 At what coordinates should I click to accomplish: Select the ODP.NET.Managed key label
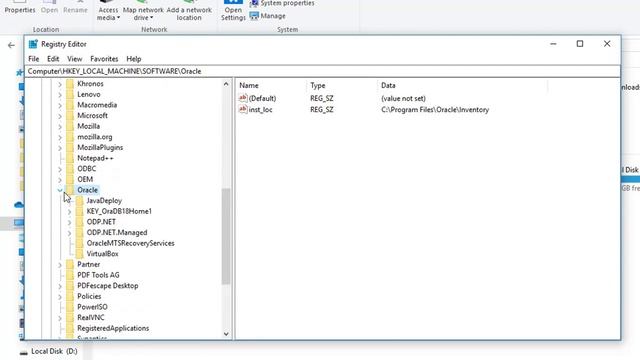(117, 232)
